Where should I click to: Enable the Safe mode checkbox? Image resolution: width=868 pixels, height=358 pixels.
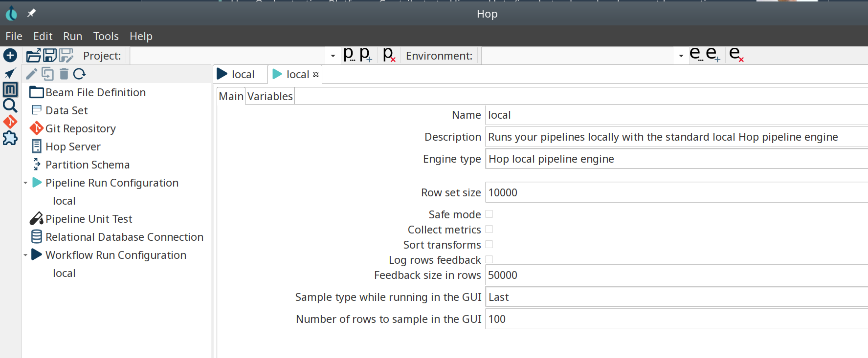pyautogui.click(x=489, y=214)
